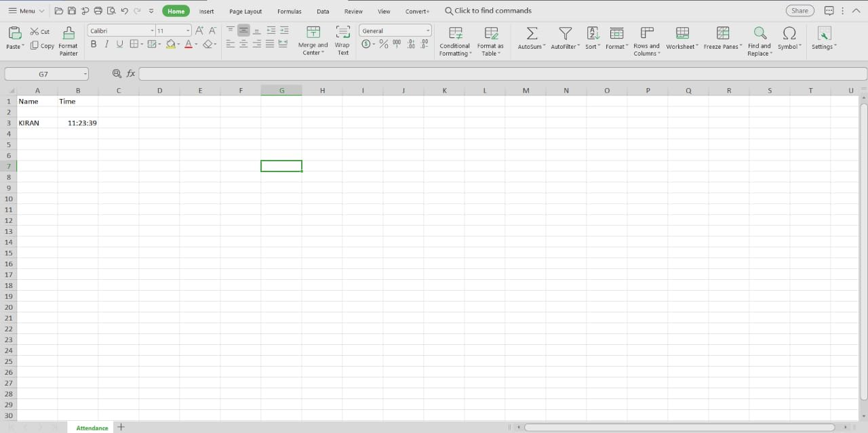Add a new sheet with the plus button
Viewport: 868px width, 433px height.
[x=121, y=427]
